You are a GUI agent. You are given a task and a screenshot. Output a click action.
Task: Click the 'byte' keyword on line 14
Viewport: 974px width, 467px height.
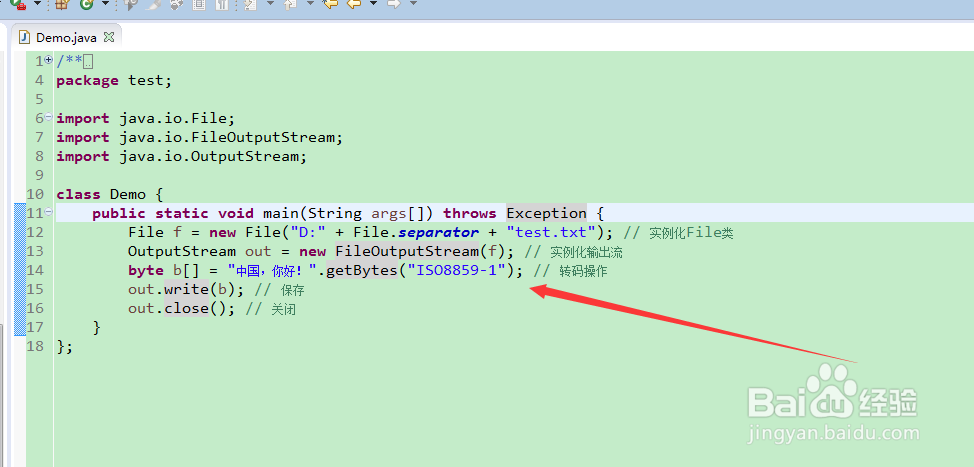146,270
